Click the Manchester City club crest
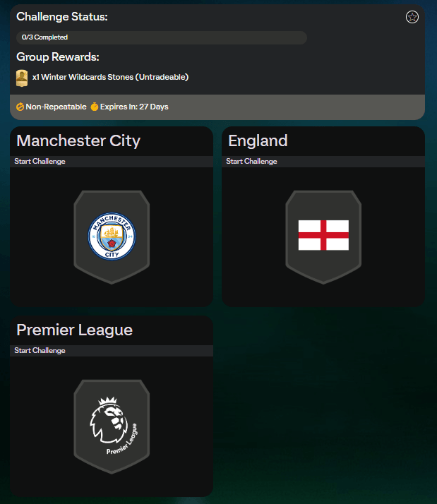This screenshot has width=437, height=504. click(x=112, y=236)
